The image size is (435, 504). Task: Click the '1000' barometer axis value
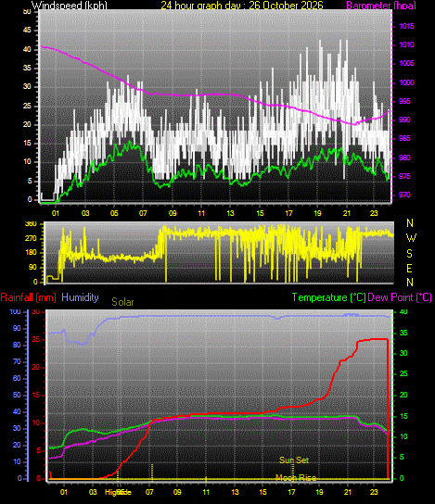pyautogui.click(x=406, y=82)
